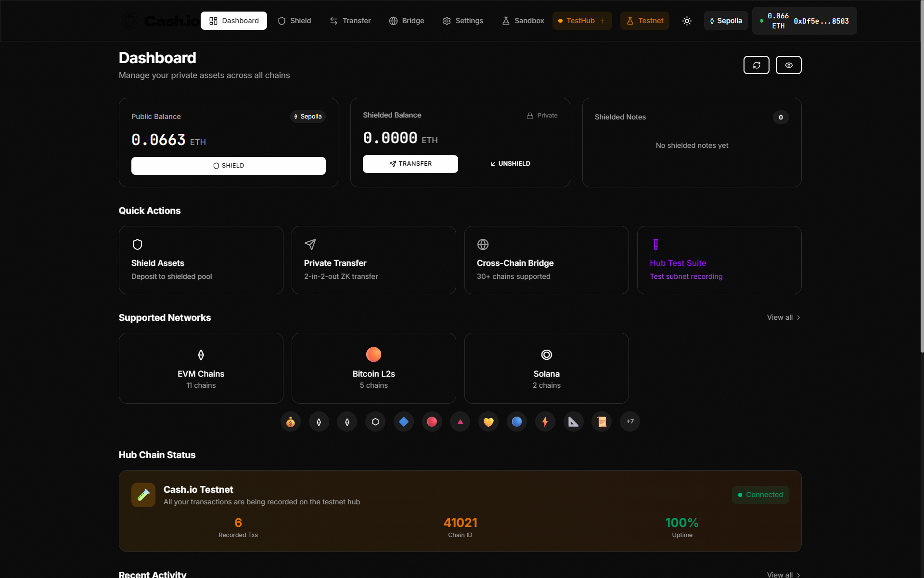The width and height of the screenshot is (924, 578).
Task: Toggle balance visibility with the eye icon
Action: click(x=788, y=65)
